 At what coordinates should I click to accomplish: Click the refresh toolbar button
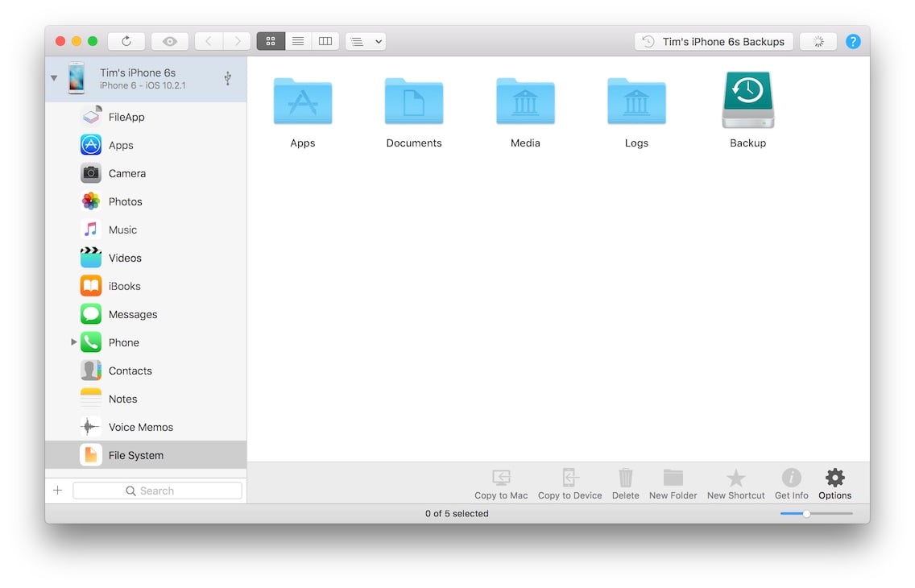click(x=126, y=41)
